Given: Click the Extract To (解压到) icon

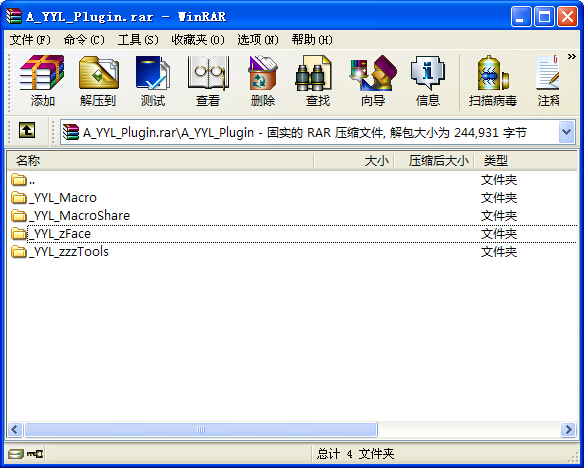Looking at the screenshot, I should tap(98, 80).
